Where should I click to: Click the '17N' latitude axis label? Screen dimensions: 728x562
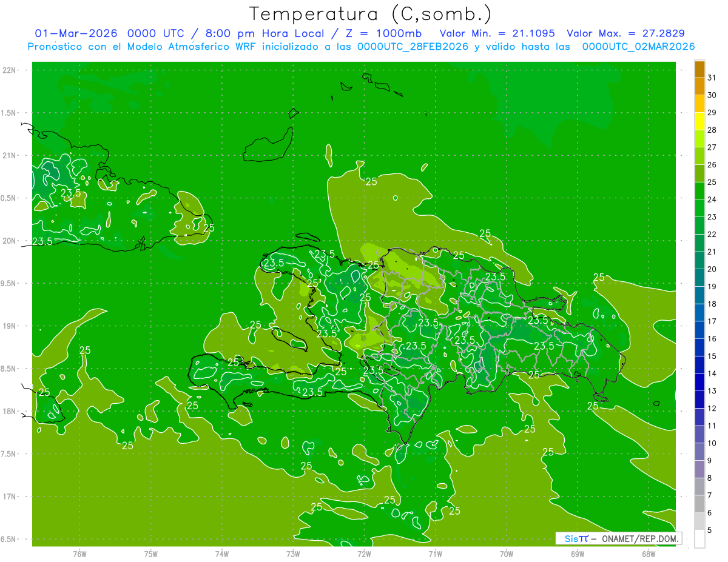pyautogui.click(x=9, y=497)
